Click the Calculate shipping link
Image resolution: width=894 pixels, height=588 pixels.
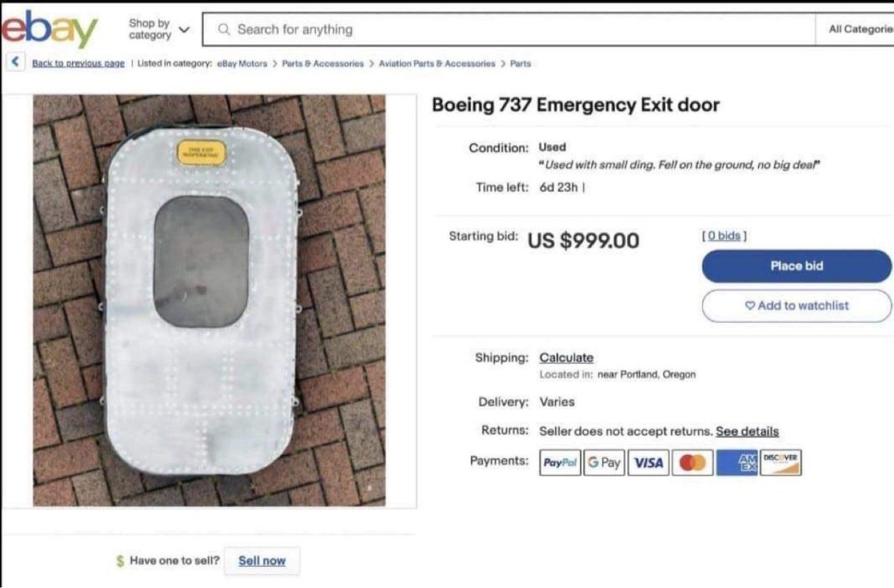[566, 358]
